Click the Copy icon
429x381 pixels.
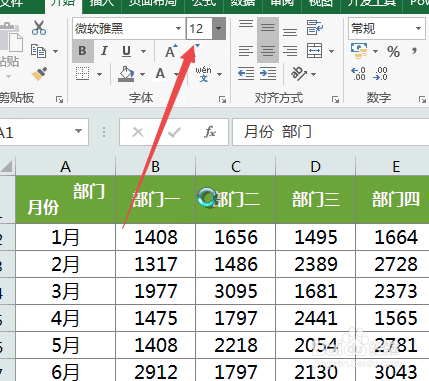click(38, 51)
